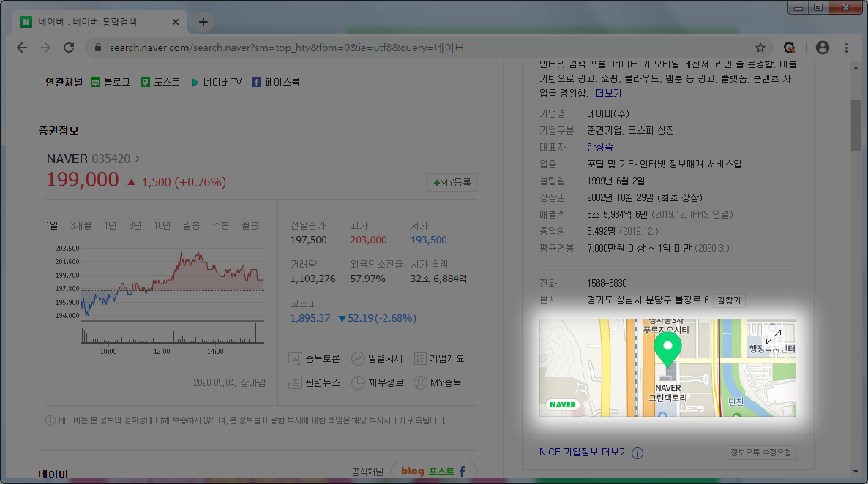Click the info icon beside the disclaimer text

pyautogui.click(x=50, y=420)
